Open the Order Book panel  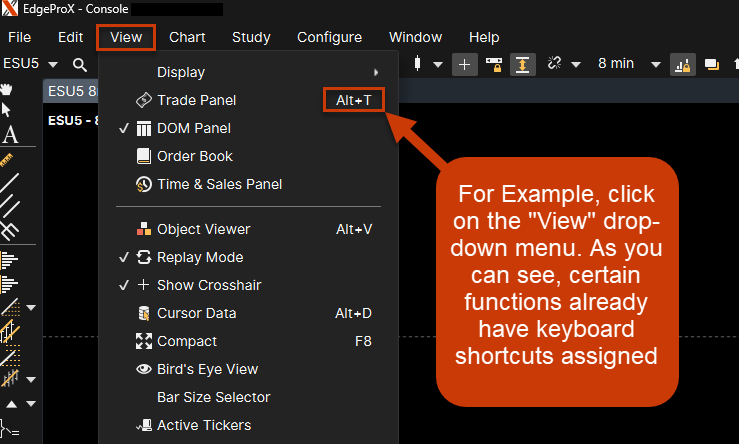[194, 156]
